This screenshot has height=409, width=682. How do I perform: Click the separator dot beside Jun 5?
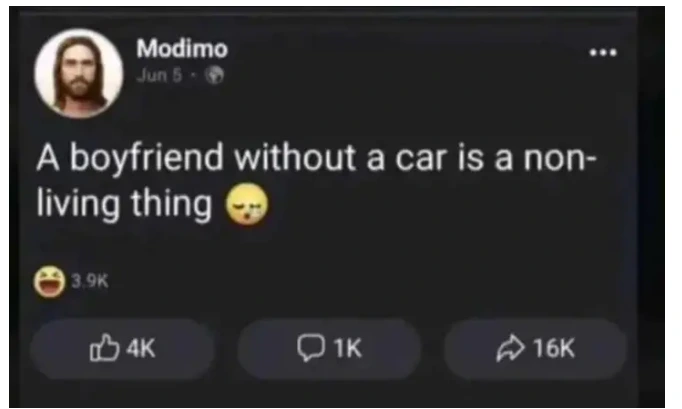[x=194, y=76]
